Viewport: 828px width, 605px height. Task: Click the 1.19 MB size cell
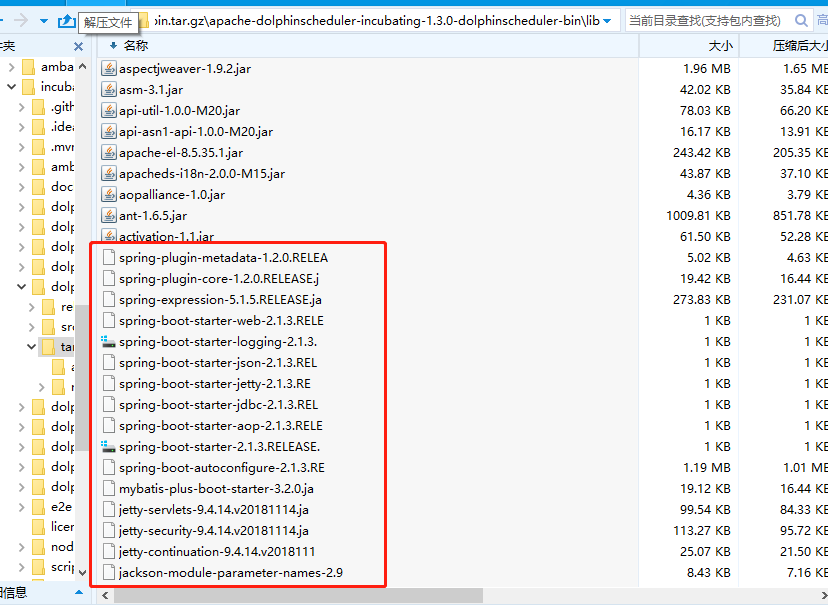click(707, 468)
